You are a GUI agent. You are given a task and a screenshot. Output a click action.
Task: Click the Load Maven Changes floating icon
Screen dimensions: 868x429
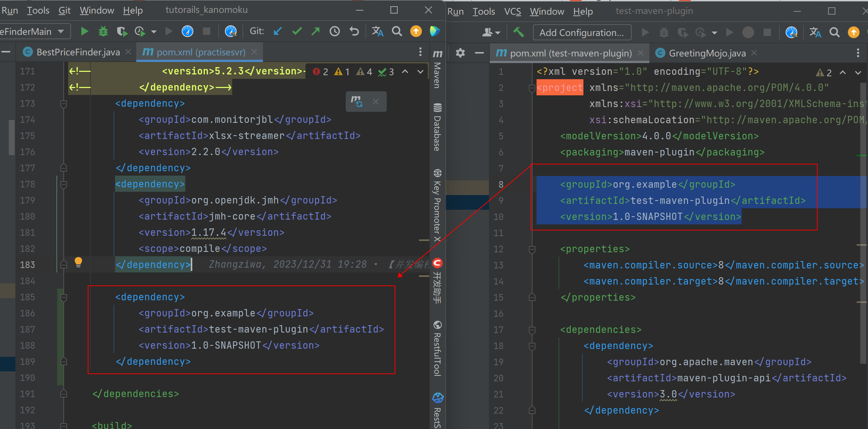pyautogui.click(x=356, y=102)
